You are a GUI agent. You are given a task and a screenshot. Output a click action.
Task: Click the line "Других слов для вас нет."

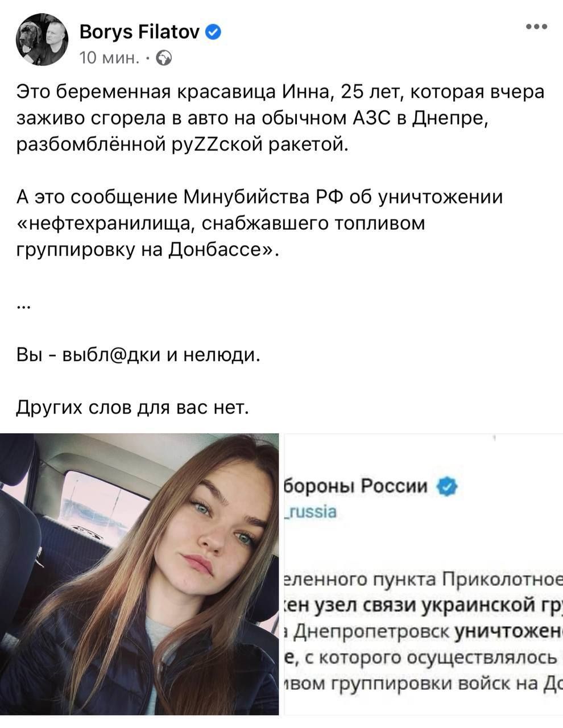133,407
